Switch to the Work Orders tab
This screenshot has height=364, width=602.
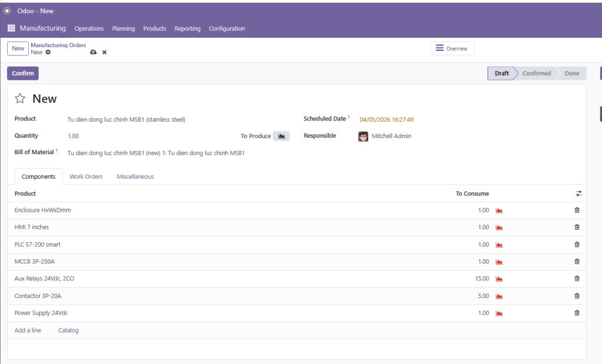tap(86, 176)
